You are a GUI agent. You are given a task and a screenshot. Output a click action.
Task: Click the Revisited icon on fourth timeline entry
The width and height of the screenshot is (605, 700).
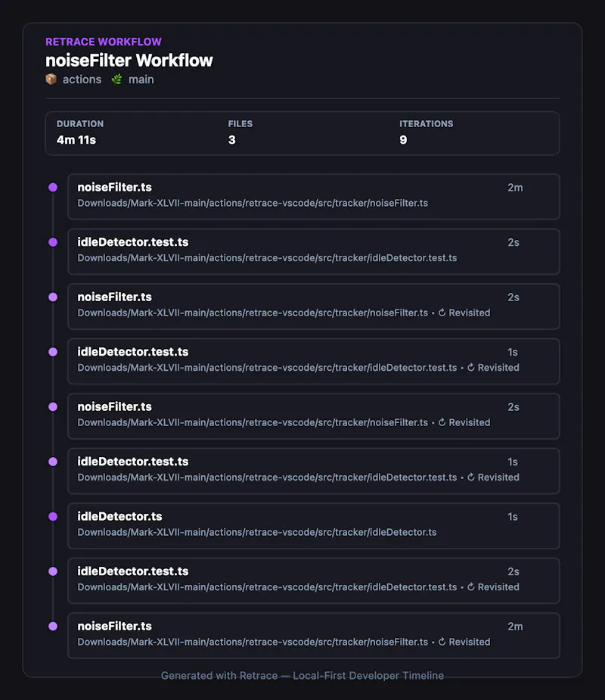(470, 368)
